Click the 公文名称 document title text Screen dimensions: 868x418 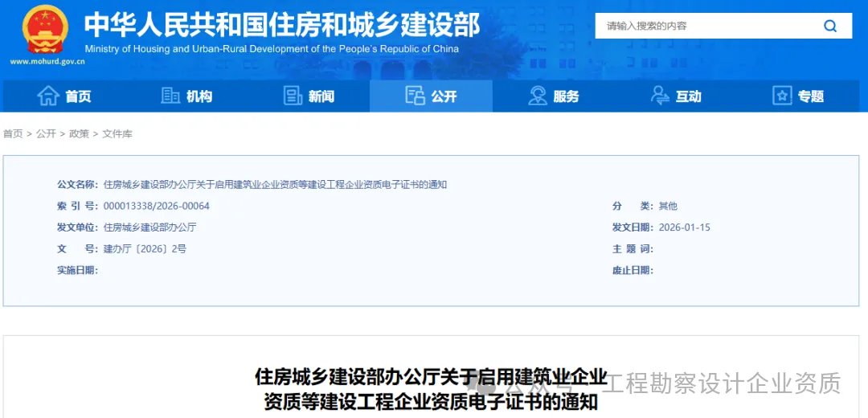pyautogui.click(x=275, y=185)
